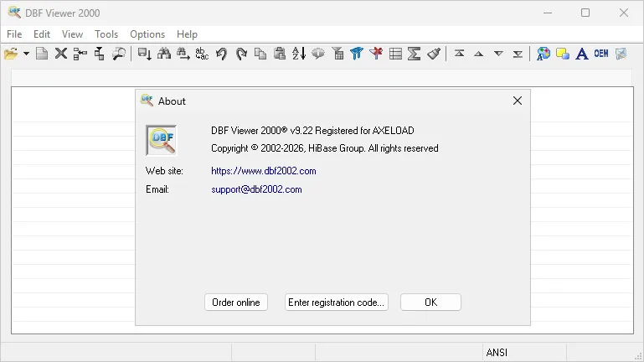Confirm About dialog with OK
The image size is (644, 362).
coord(430,303)
